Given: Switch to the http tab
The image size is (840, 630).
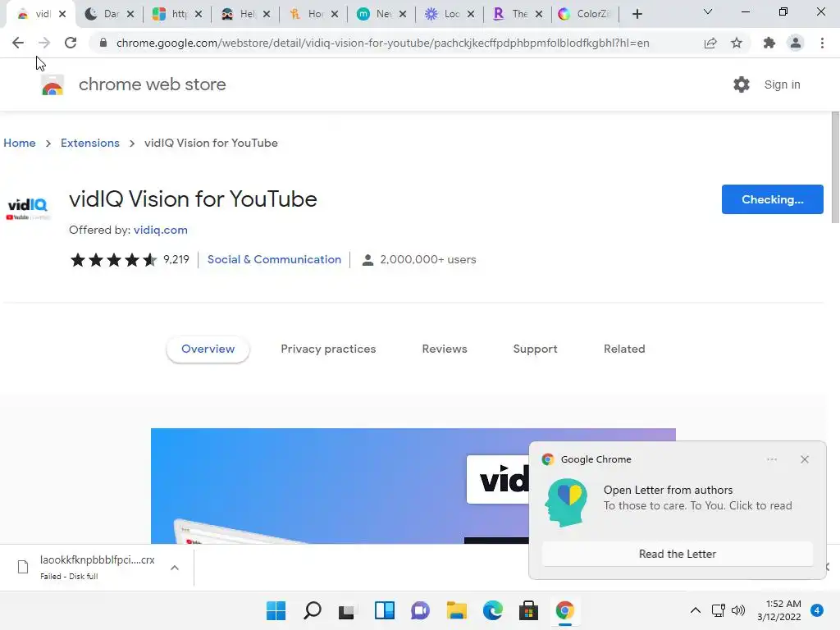Looking at the screenshot, I should [x=177, y=14].
